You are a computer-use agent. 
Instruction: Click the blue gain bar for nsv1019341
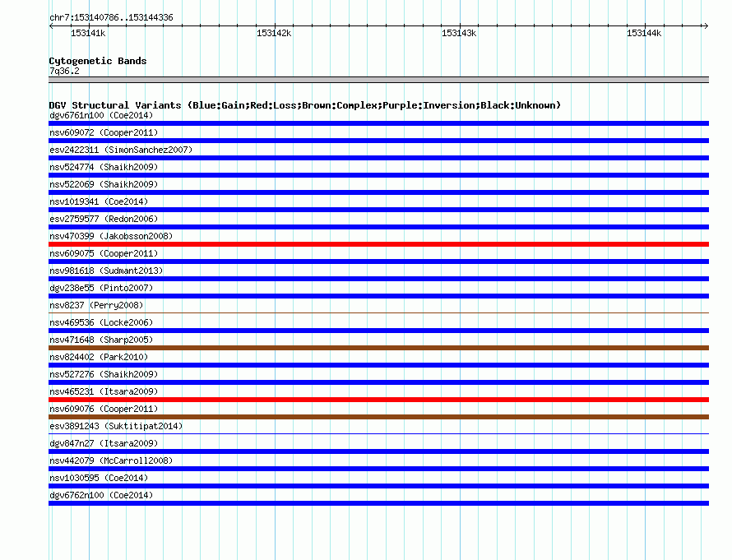(x=378, y=210)
